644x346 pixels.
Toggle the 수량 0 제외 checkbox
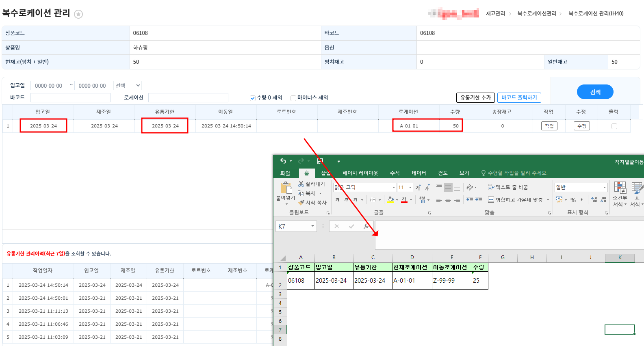[x=253, y=98]
